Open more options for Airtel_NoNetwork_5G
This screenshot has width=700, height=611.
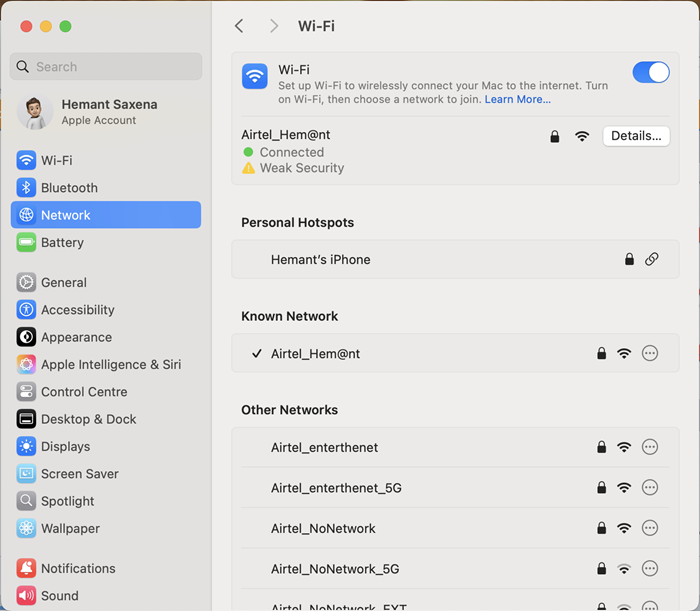tap(650, 569)
